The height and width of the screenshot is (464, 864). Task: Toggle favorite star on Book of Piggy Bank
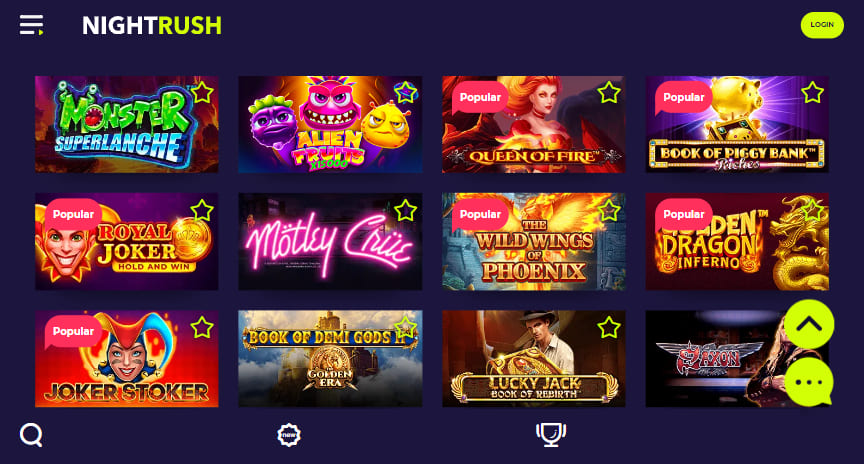pyautogui.click(x=812, y=93)
